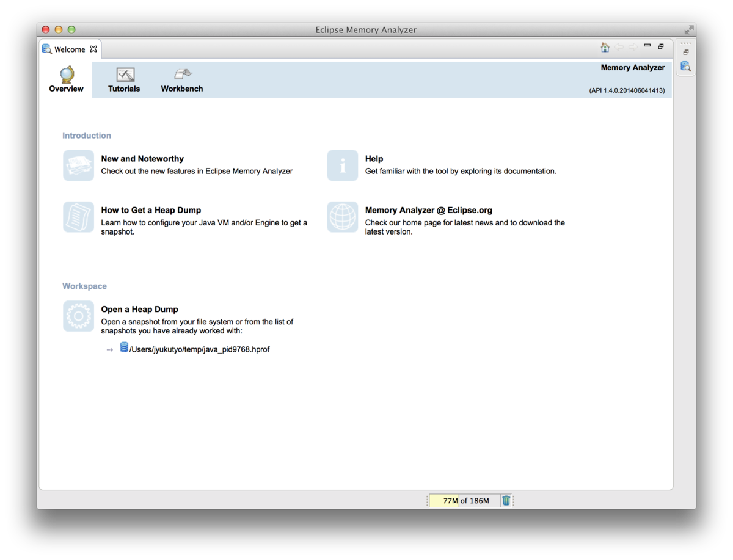
Task: Click the Eclipse.org globe icon
Action: coord(342,217)
